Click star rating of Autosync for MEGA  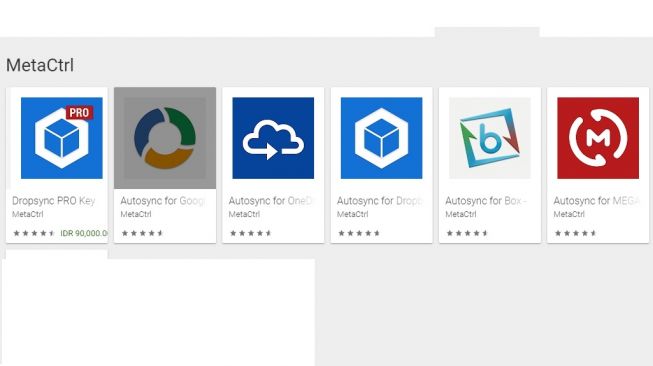click(576, 233)
